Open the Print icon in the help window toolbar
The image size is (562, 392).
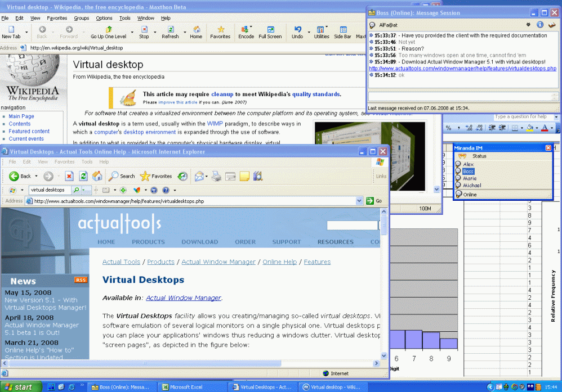[216, 176]
